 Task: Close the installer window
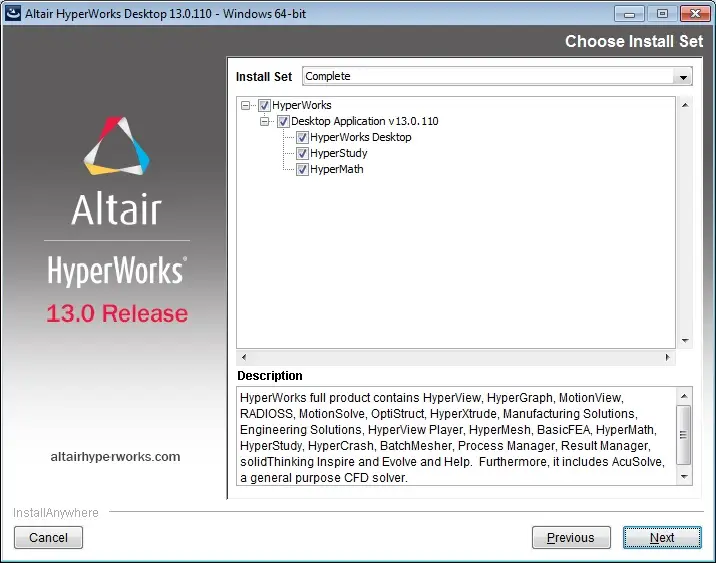(x=695, y=14)
